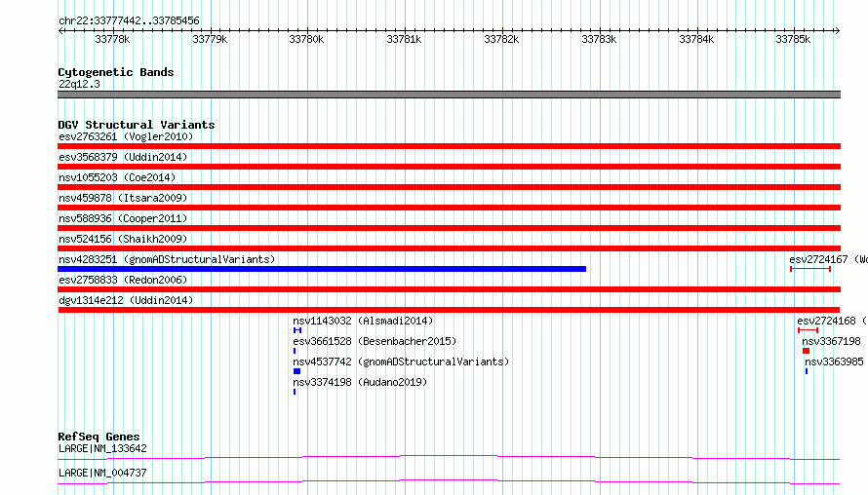Open the Cytogenetic Bands track title
The height and width of the screenshot is (495, 868).
[116, 72]
